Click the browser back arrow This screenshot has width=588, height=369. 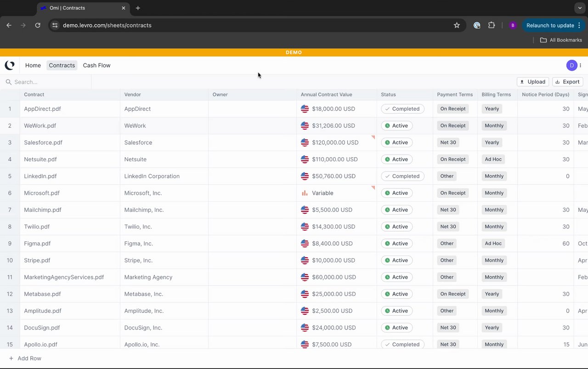pos(9,25)
